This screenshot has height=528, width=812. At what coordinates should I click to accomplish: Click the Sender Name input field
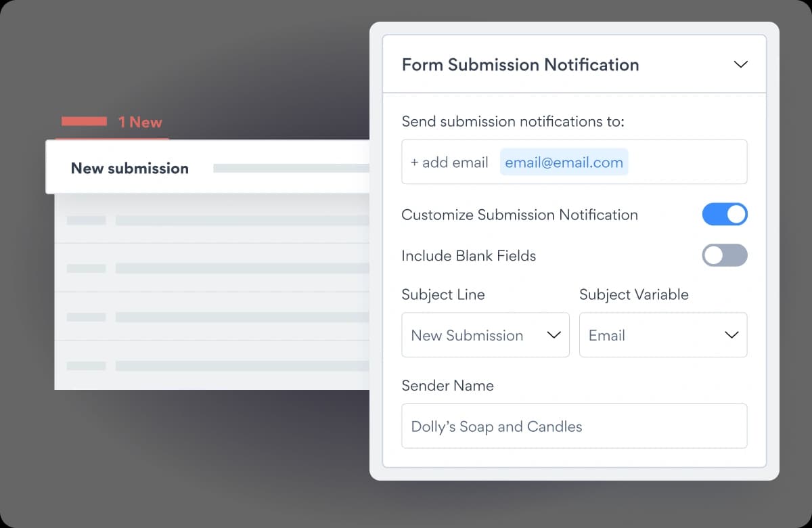click(x=574, y=426)
